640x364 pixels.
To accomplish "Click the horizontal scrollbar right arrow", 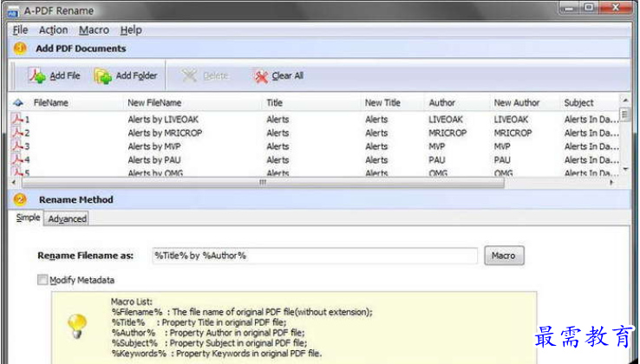I will tap(611, 182).
